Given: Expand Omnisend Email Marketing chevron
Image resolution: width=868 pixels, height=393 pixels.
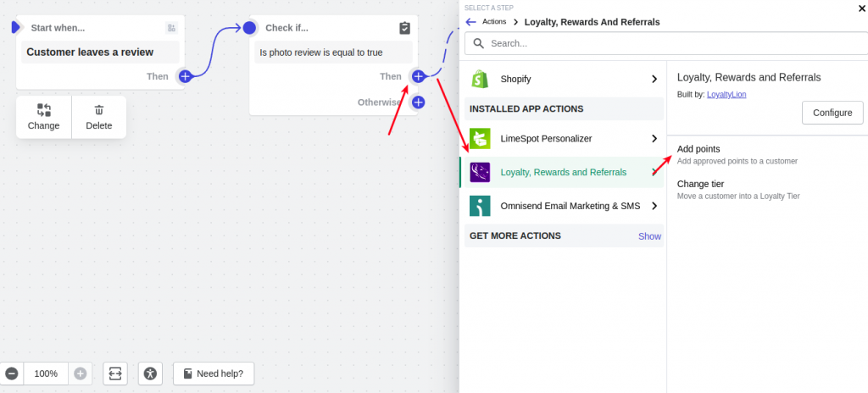Looking at the screenshot, I should pos(654,206).
